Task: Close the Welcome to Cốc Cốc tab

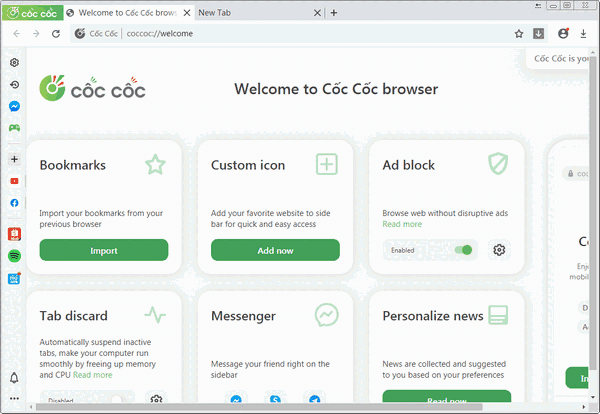Action: click(x=187, y=13)
